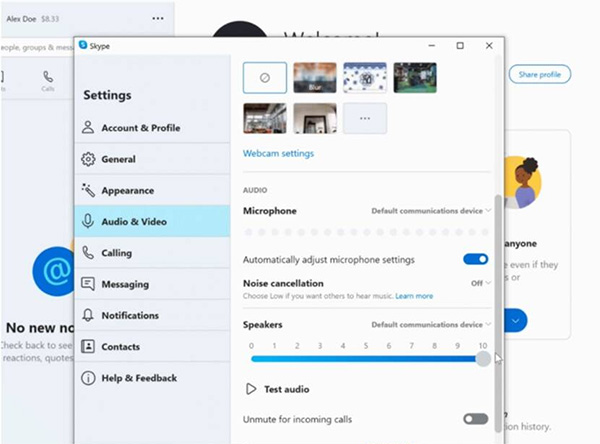Play the Test audio button

pos(277,389)
